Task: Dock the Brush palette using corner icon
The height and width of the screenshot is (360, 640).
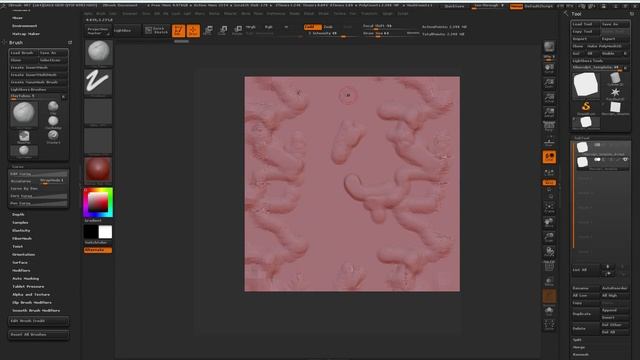Action: pos(70,42)
